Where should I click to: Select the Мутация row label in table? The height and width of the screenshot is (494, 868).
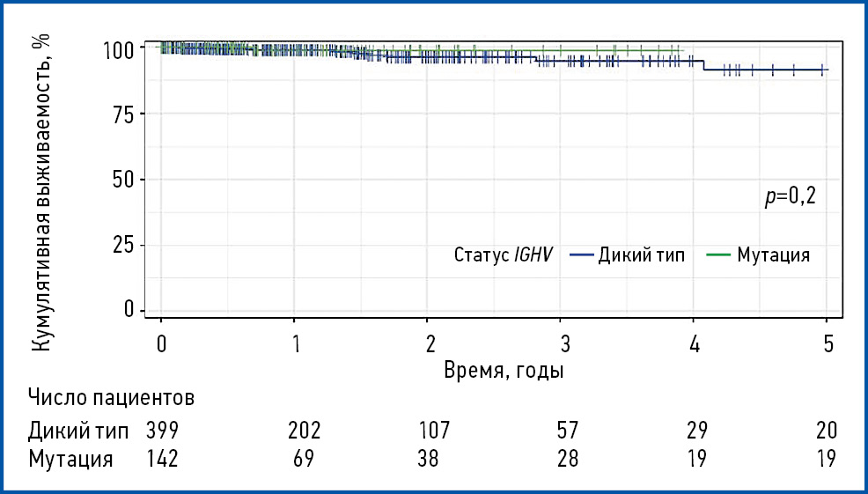[70, 460]
